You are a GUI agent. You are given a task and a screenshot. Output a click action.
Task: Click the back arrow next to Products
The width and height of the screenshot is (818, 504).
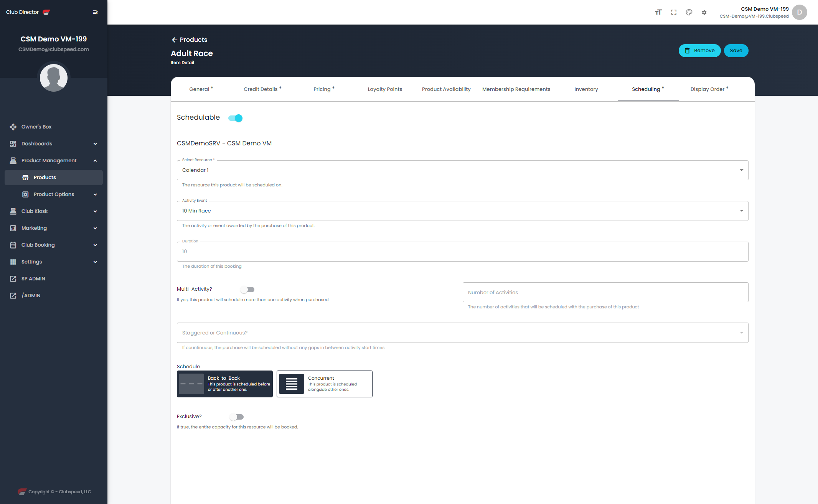175,40
